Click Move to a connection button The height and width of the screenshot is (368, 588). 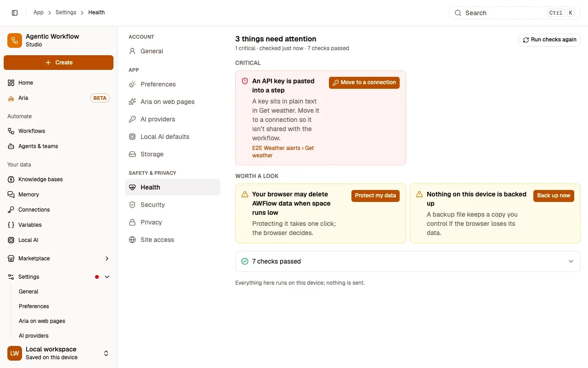click(364, 82)
